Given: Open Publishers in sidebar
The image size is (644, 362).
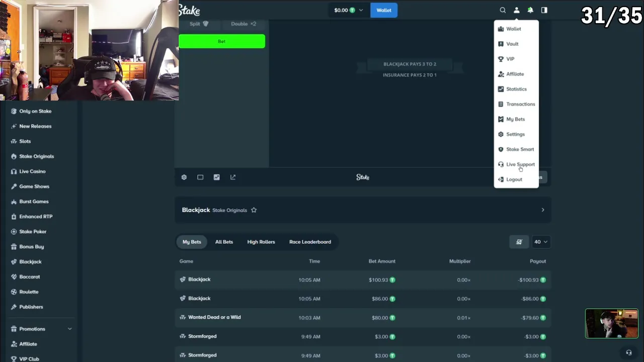Looking at the screenshot, I should (x=31, y=307).
